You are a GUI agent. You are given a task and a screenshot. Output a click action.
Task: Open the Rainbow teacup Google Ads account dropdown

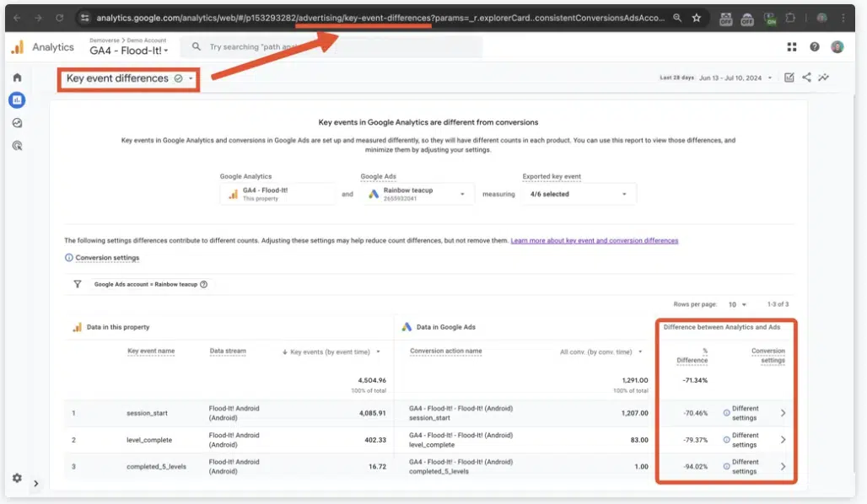(417, 194)
